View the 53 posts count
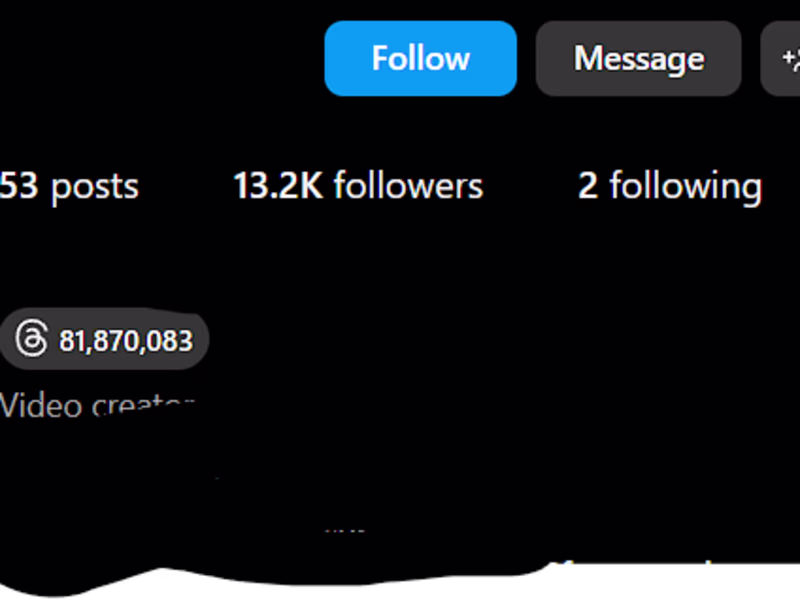This screenshot has height=600, width=800. (x=68, y=186)
